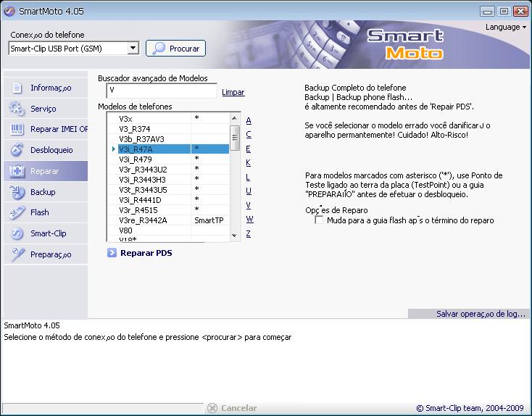Click the Cancelar button
The height and width of the screenshot is (416, 532).
pos(232,408)
